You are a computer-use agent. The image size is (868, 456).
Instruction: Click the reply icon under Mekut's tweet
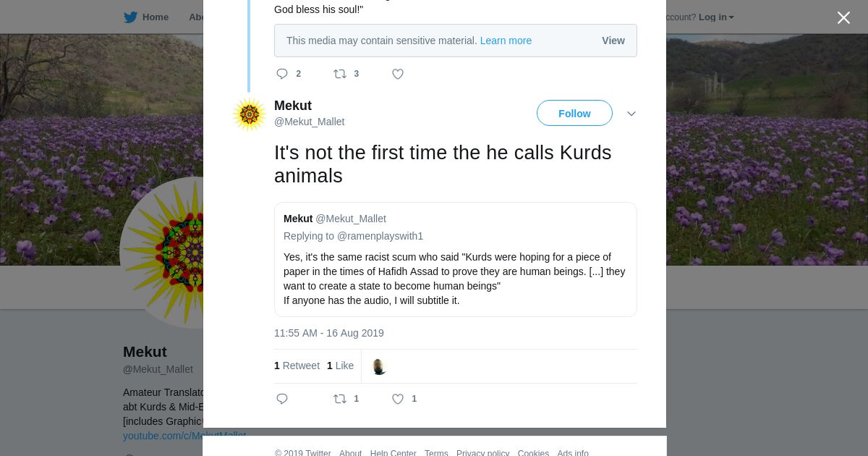point(282,399)
